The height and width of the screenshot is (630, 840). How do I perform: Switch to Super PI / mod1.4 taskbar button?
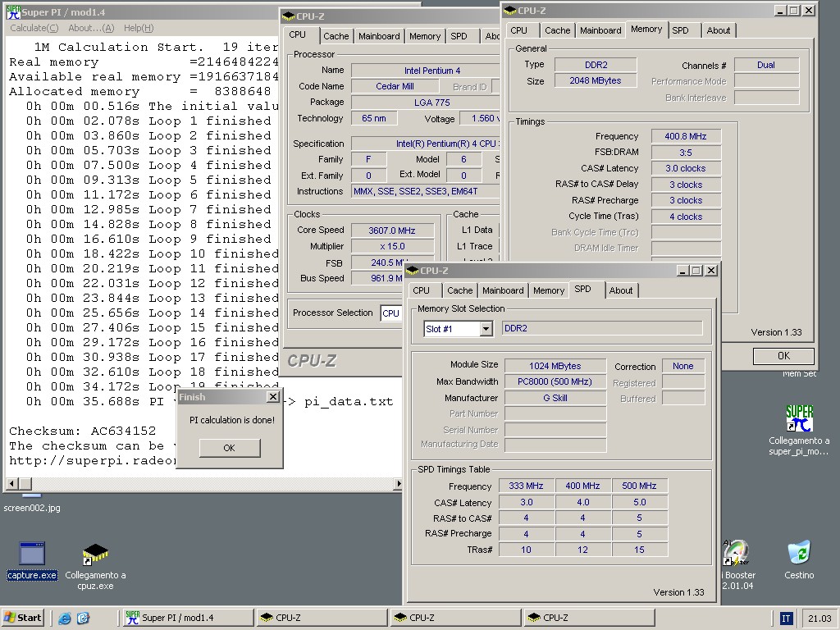187,618
